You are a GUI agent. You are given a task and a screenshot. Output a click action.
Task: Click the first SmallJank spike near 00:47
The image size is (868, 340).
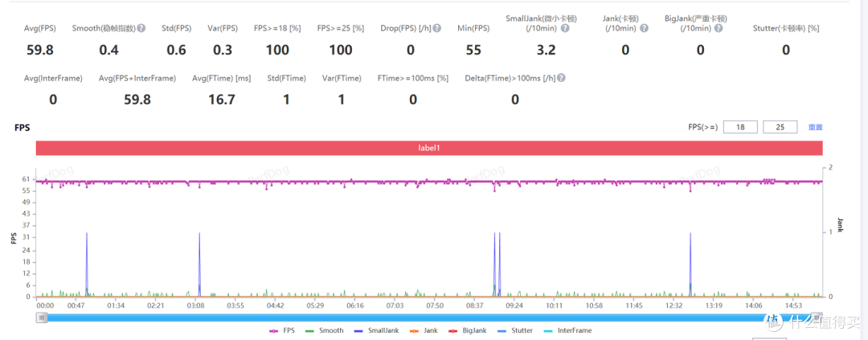[x=87, y=264]
